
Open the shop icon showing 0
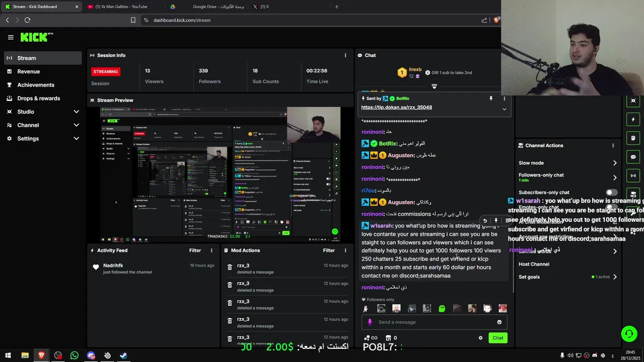388,338
